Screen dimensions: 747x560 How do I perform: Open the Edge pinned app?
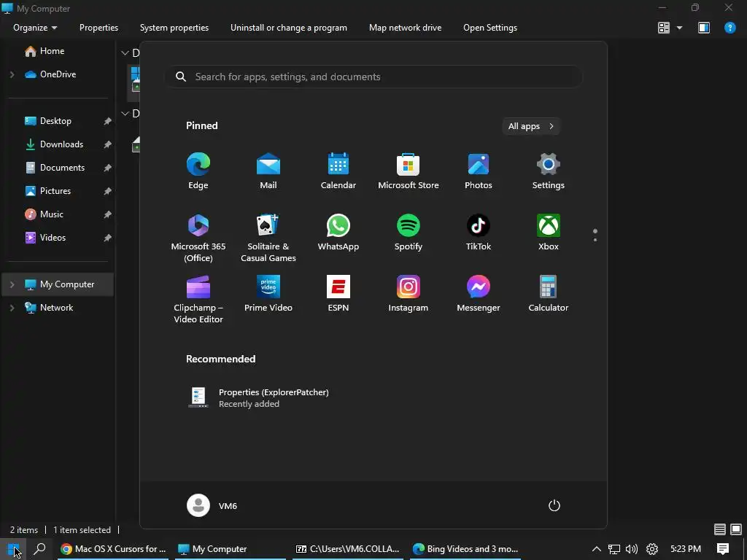pyautogui.click(x=198, y=171)
